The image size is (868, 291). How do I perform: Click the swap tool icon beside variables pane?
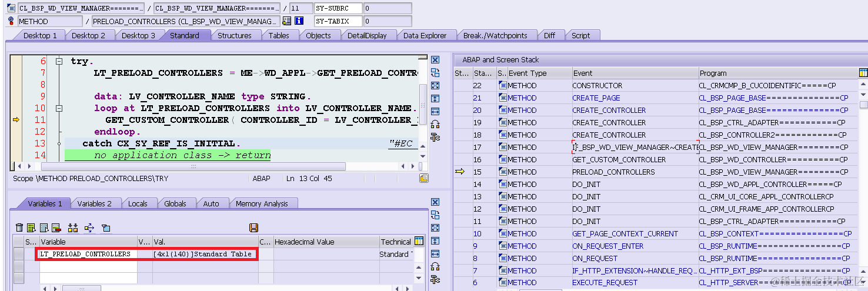click(435, 215)
